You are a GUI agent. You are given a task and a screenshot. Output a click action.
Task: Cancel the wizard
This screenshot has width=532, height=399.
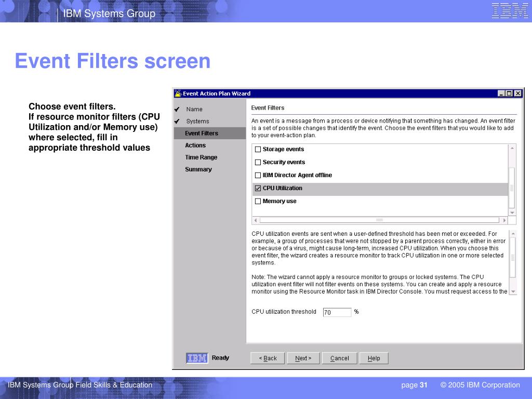point(340,358)
